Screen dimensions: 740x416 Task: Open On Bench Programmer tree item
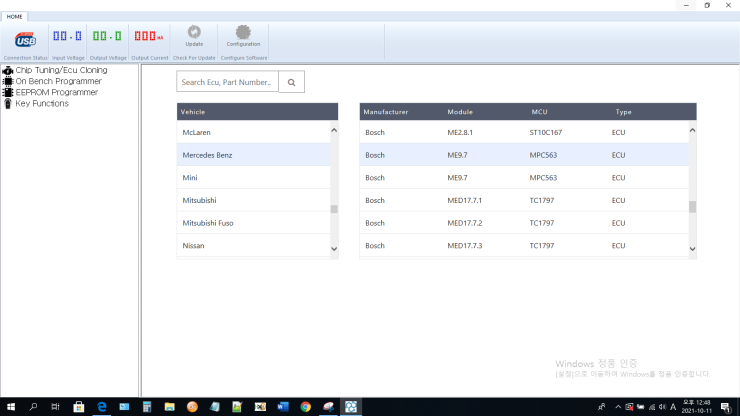click(x=59, y=81)
